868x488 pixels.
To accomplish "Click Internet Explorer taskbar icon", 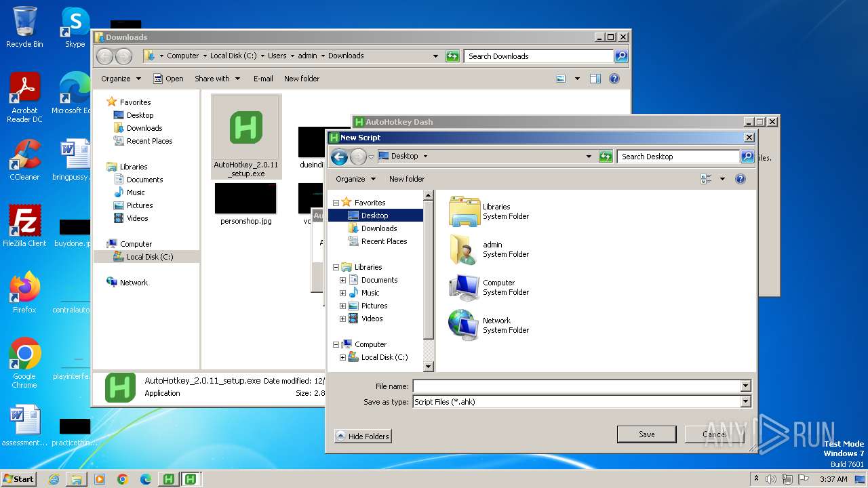I will [54, 479].
